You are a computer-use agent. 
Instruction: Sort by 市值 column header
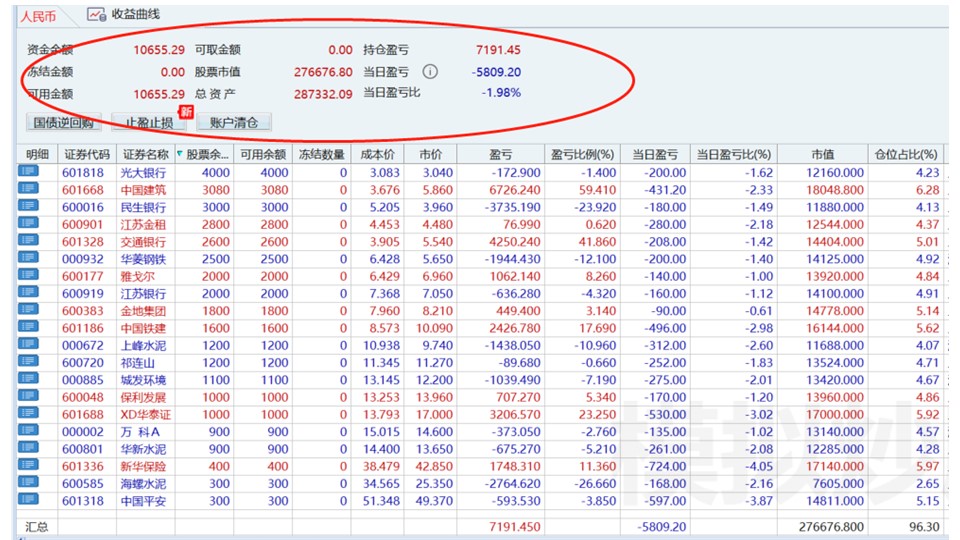(822, 154)
